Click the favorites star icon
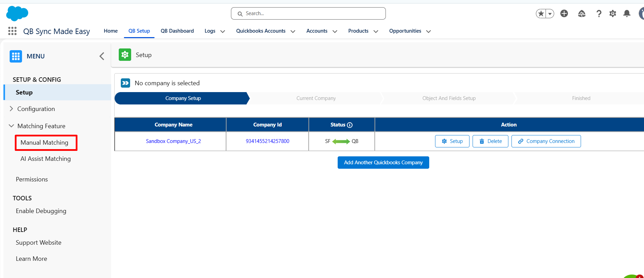The image size is (644, 278). pos(541,13)
